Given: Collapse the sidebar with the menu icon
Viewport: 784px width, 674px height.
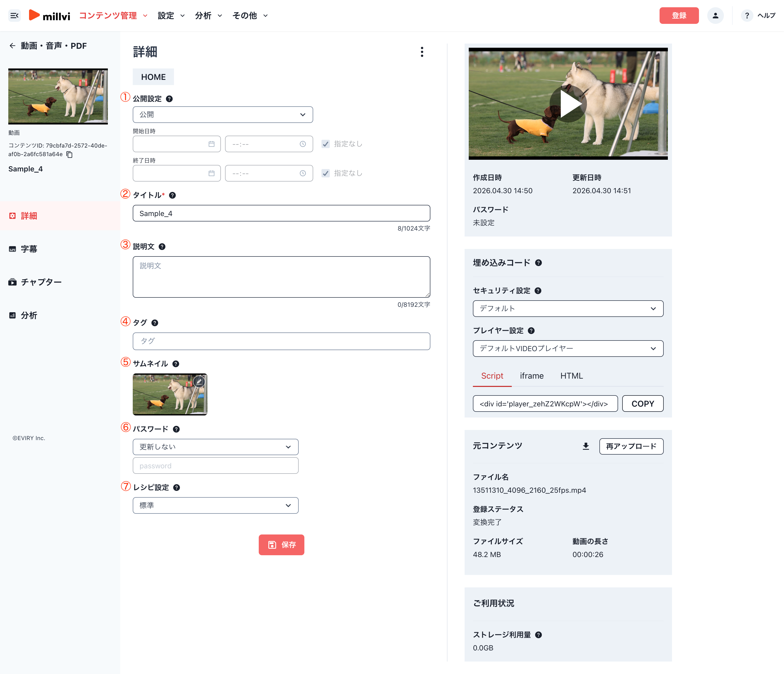Looking at the screenshot, I should (14, 16).
